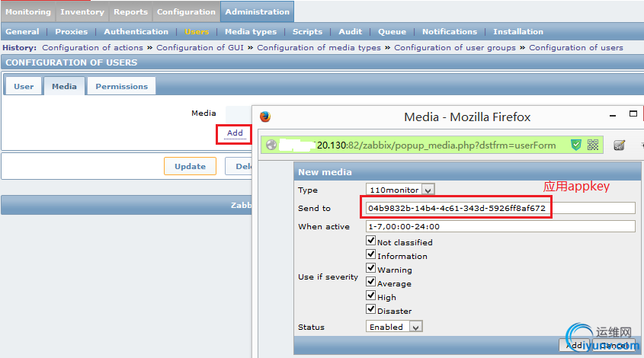The image size is (644, 358).
Task: Go to Queue submenu
Action: pos(392,32)
